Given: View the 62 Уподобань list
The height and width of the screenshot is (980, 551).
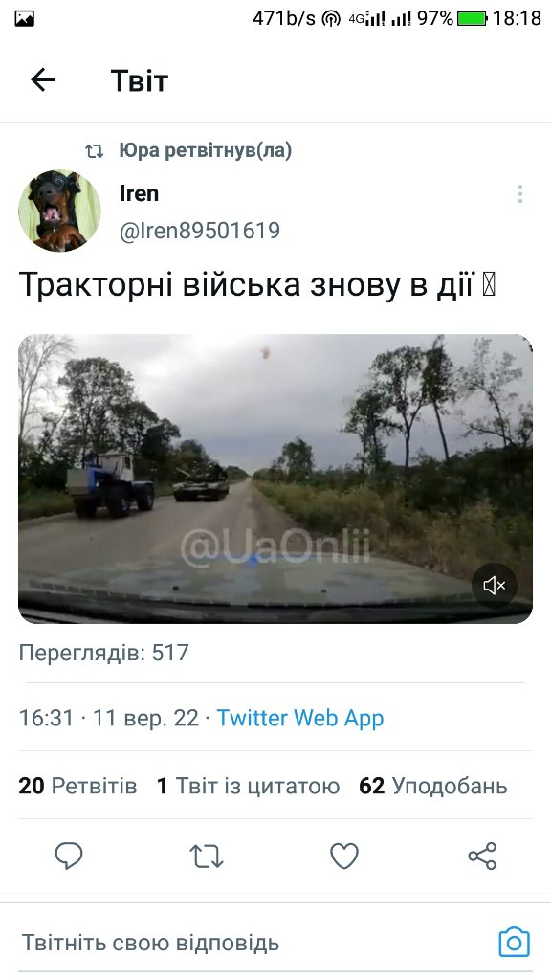Looking at the screenshot, I should [x=433, y=786].
